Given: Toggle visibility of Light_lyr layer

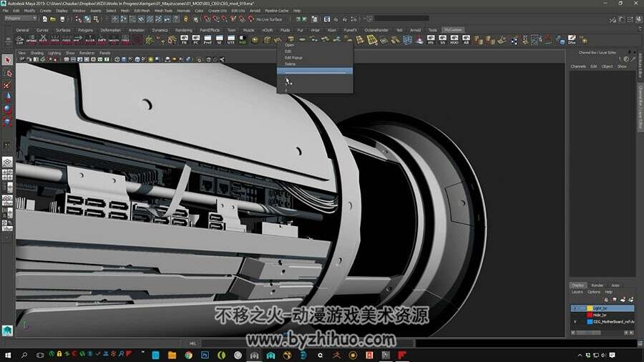Looking at the screenshot, I should [x=575, y=308].
